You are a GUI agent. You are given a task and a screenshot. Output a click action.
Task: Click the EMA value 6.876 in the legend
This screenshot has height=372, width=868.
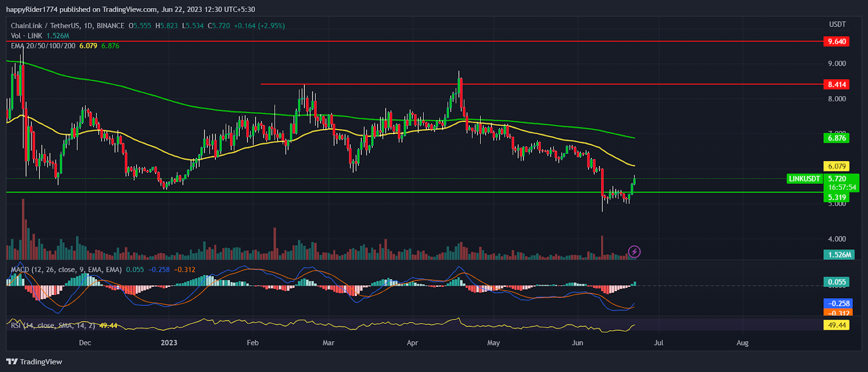tap(110, 46)
